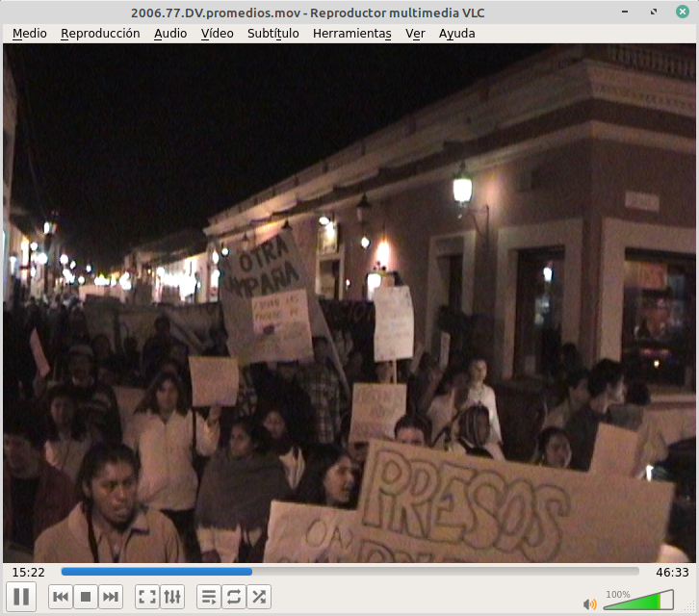
Task: Show the extended settings dialog
Action: click(x=172, y=597)
